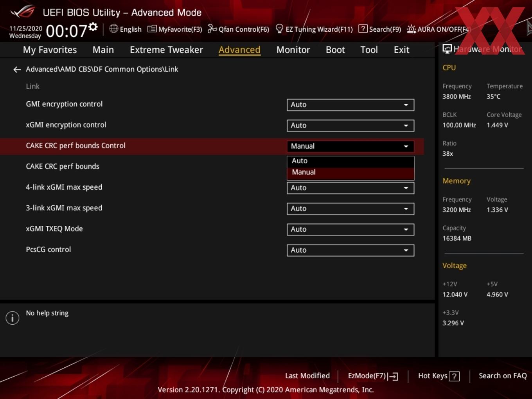The image size is (532, 399).
Task: Click the memory voltage 1.336 V value
Action: coord(497,210)
